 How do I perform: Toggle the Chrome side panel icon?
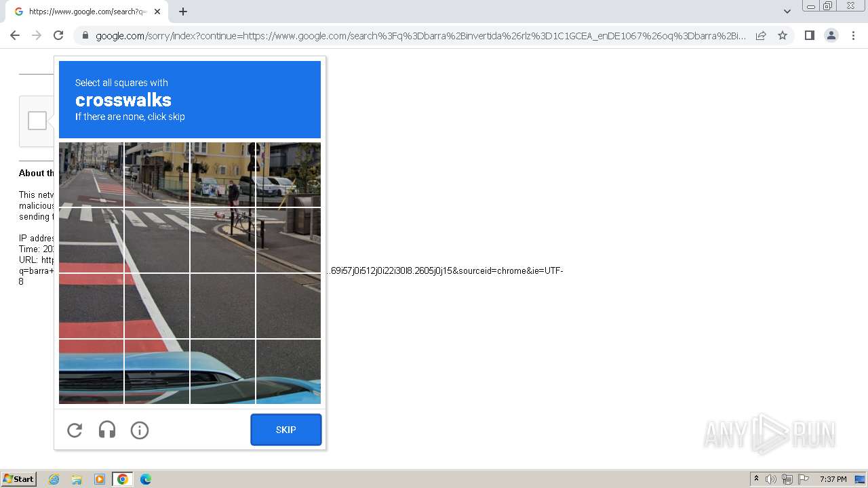[809, 35]
